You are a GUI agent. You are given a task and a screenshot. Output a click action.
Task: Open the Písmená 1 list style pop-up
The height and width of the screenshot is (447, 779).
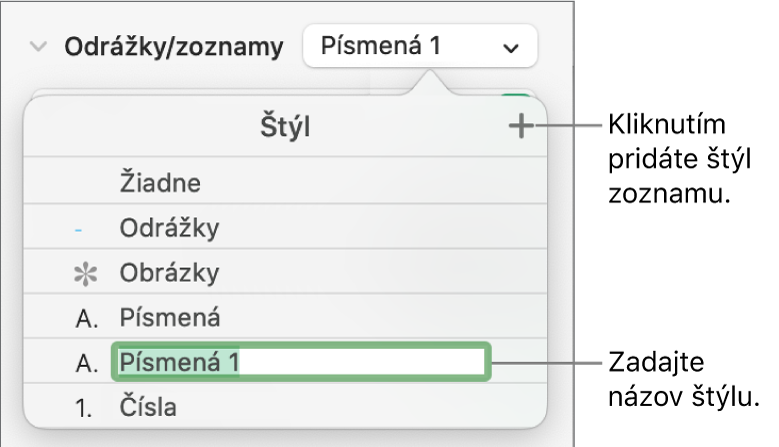coord(419,46)
